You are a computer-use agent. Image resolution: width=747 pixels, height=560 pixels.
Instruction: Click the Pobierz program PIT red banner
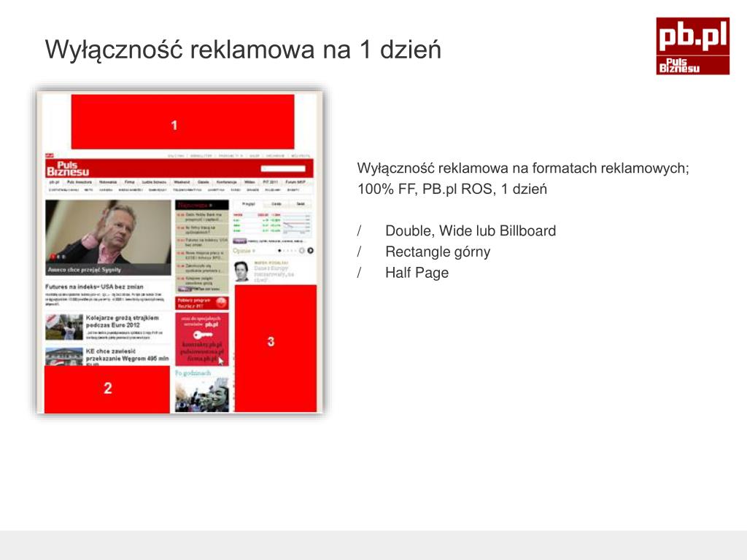click(x=202, y=303)
